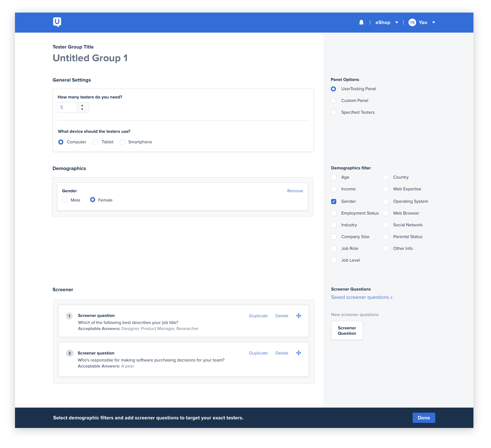Viewport: 491px width, 448px height.
Task: Select the Computer device option
Action: point(61,142)
